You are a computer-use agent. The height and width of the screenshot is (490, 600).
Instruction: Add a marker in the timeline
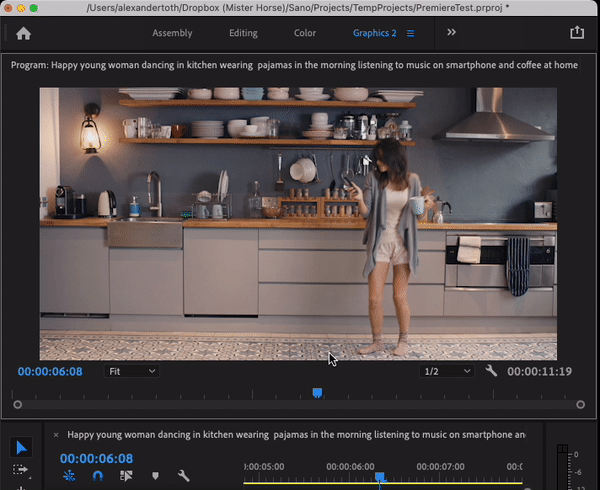155,476
